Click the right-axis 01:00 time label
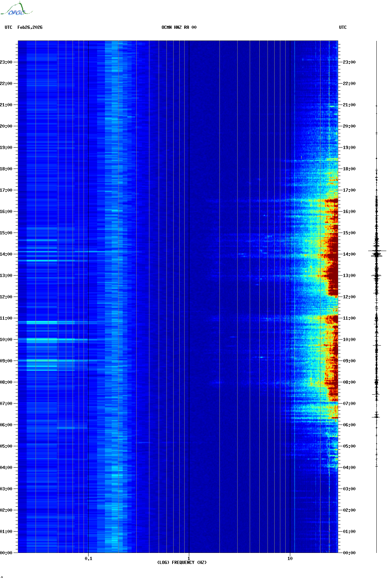Viewport: 392px width, 581px height. coord(349,532)
